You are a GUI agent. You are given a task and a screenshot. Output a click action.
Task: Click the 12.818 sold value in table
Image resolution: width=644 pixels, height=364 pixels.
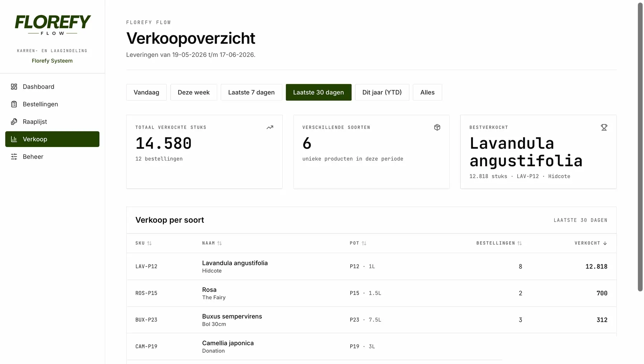click(x=596, y=266)
